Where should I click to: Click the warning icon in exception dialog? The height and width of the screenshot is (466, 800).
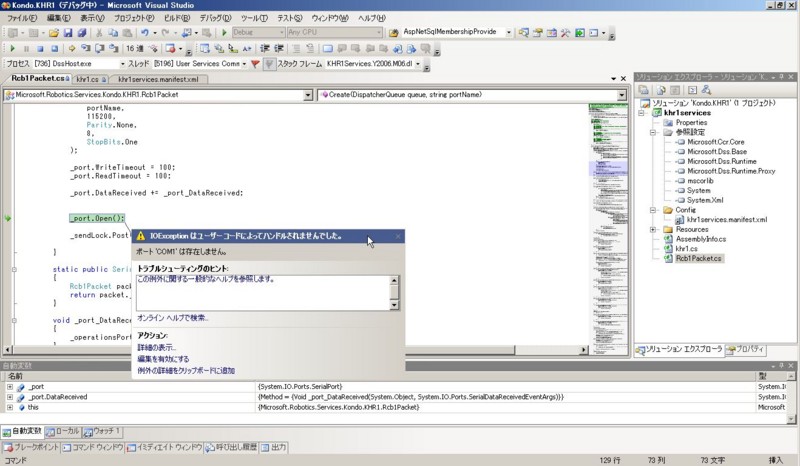coord(140,236)
